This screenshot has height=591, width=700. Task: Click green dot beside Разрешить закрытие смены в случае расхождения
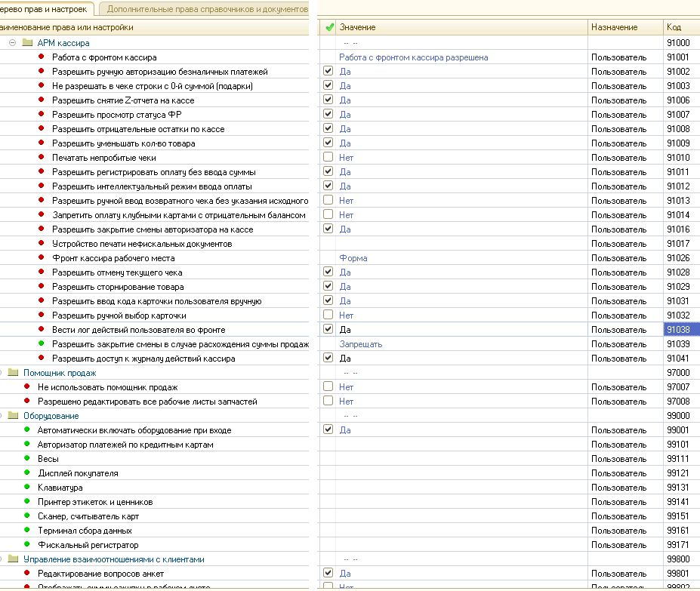[x=42, y=343]
